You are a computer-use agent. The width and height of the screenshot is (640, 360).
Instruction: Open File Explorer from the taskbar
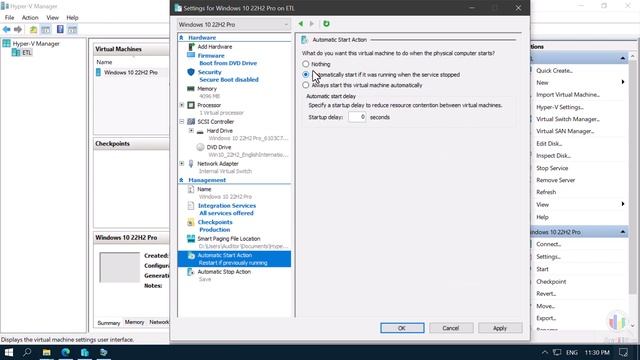tap(47, 352)
